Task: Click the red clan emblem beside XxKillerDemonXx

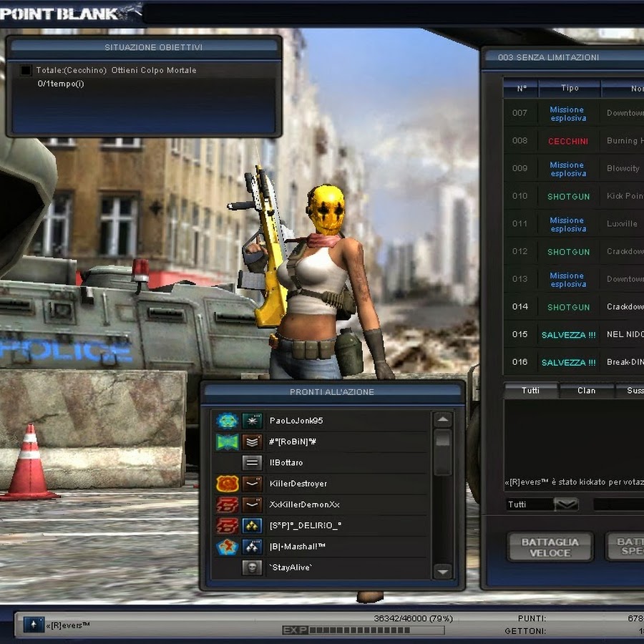Action: 227,504
